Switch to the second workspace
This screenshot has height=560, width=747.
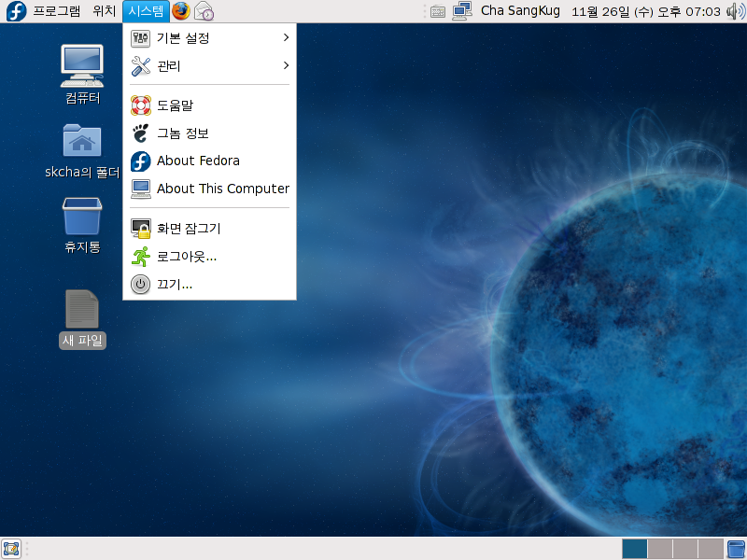[660, 549]
